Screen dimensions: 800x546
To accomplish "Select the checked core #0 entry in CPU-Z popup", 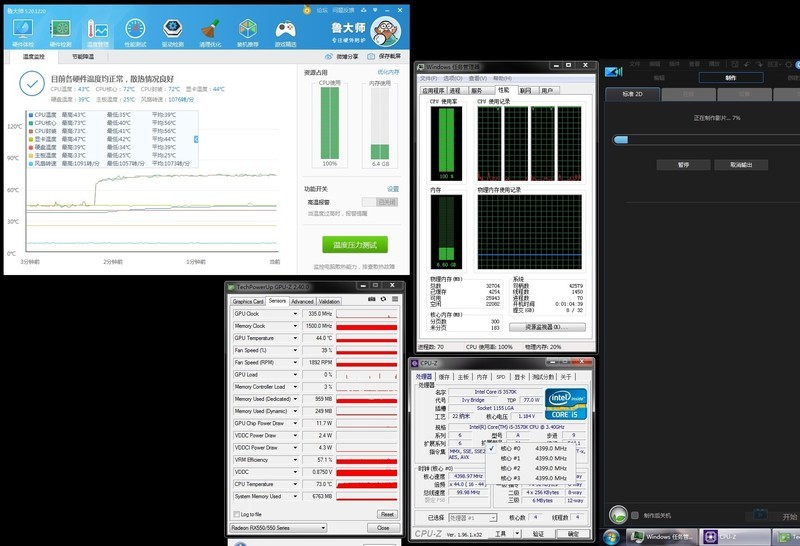I will click(531, 449).
